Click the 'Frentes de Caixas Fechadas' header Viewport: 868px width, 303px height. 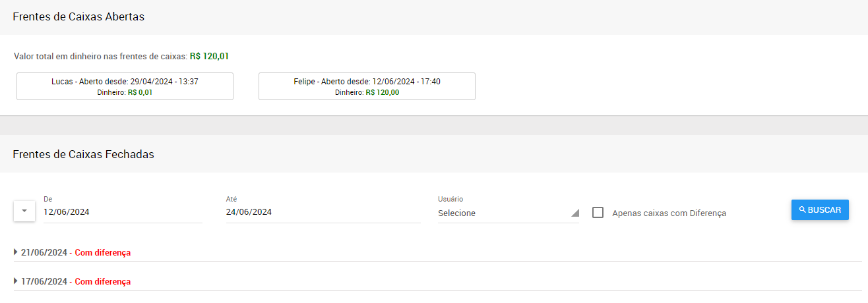click(83, 154)
